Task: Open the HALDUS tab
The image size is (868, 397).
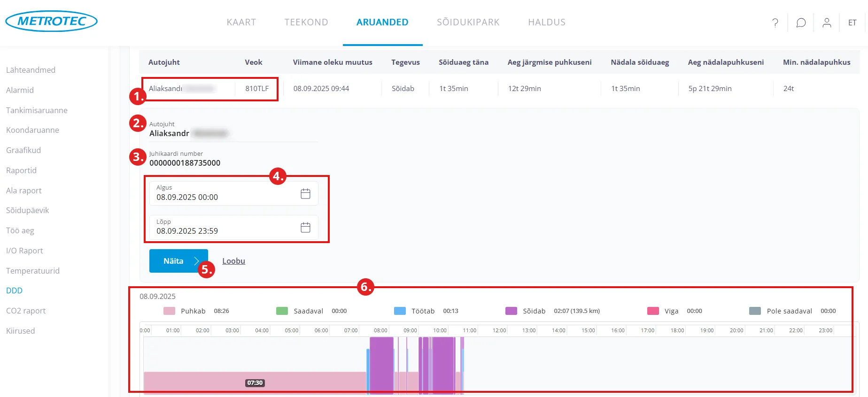Action: 546,22
